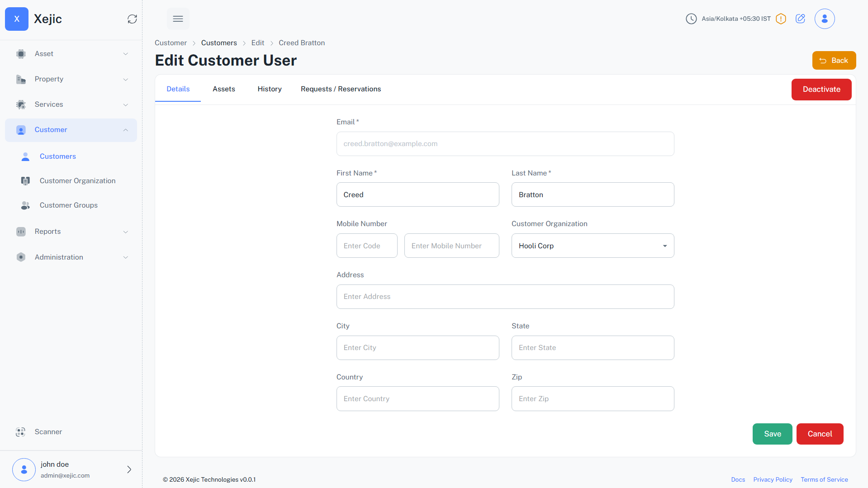Open the Customer Organization dropdown
This screenshot has width=868, height=488.
pyautogui.click(x=593, y=246)
